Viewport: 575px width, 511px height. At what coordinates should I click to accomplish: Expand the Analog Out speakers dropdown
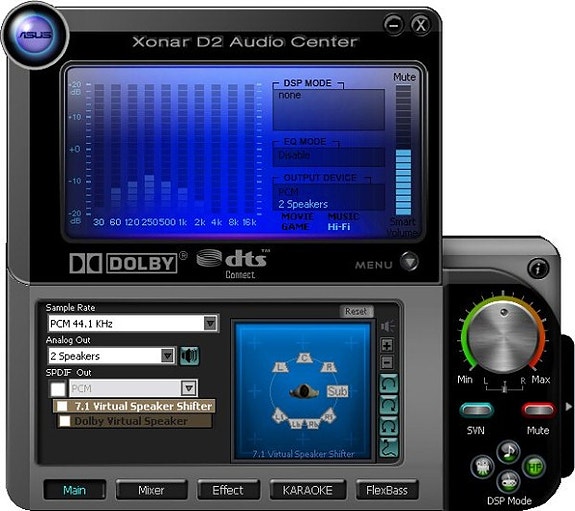[x=112, y=356]
